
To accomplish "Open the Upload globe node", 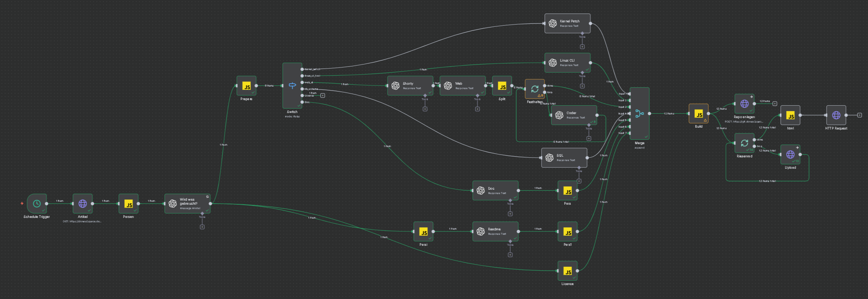I will (x=790, y=154).
